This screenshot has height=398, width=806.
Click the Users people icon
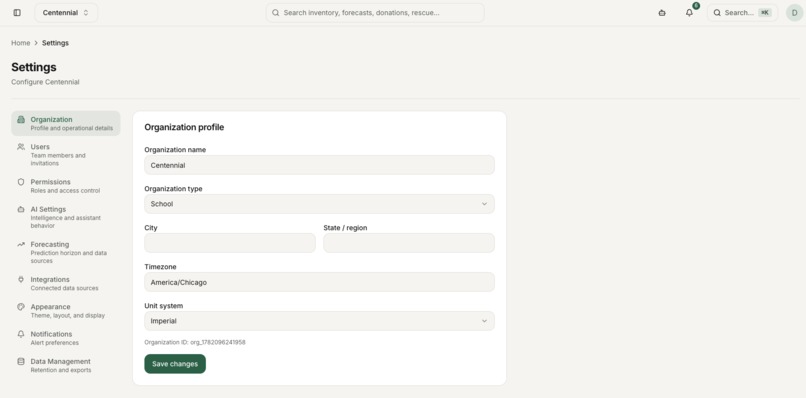click(21, 147)
